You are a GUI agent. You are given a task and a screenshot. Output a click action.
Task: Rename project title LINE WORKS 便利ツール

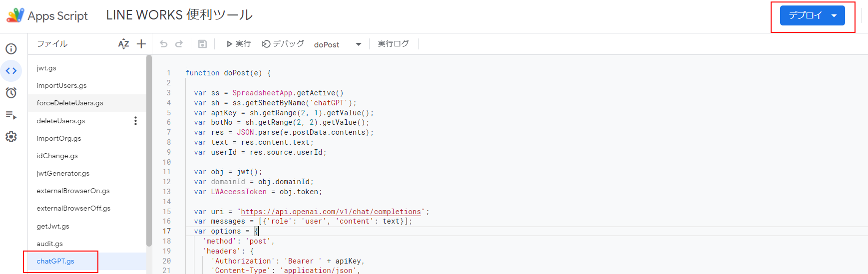point(179,15)
